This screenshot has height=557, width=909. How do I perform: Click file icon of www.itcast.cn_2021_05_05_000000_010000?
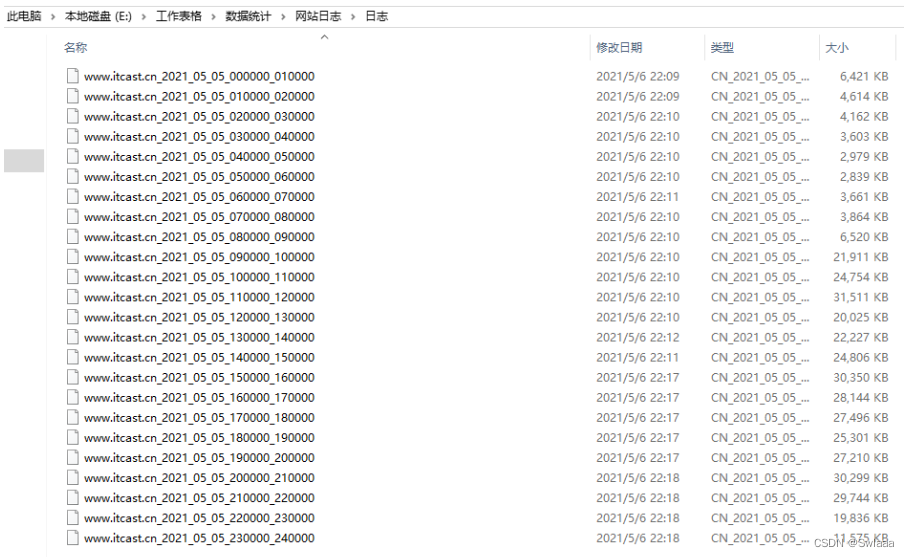tap(72, 76)
